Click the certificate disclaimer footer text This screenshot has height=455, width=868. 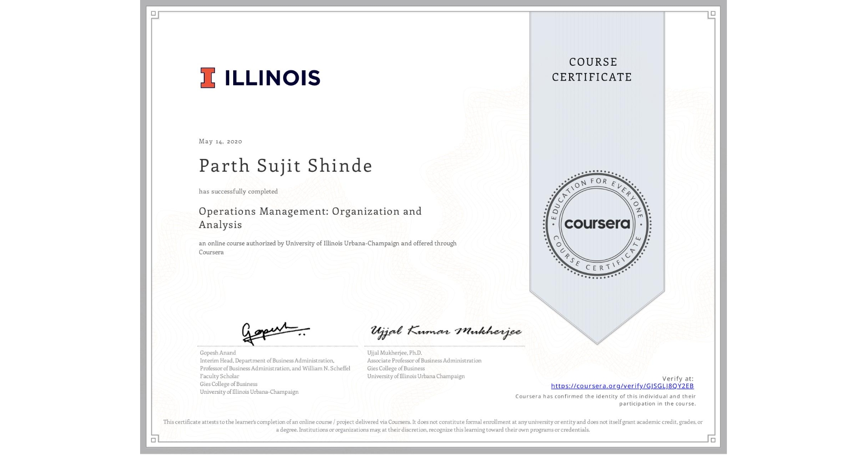[x=433, y=426]
